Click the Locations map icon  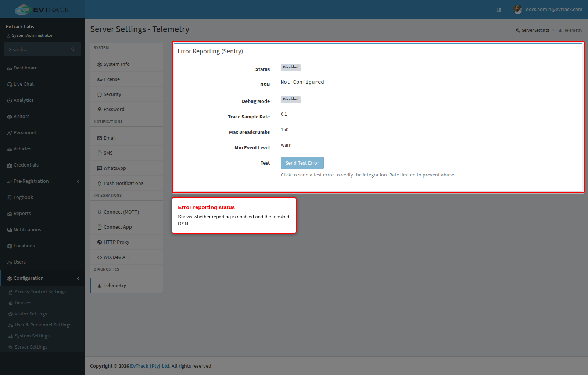10,246
